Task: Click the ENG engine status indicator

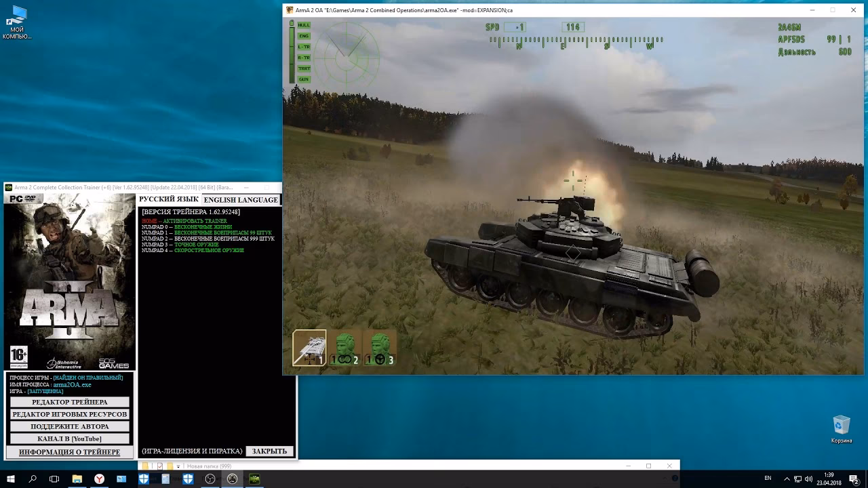Action: coord(304,36)
